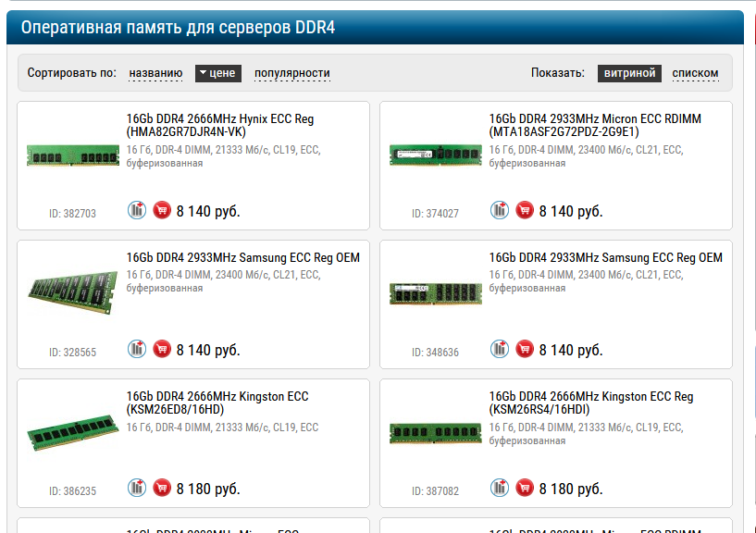Open Samsung ECC Reg OEM title for ID 328565
The height and width of the screenshot is (533, 756).
243,257
